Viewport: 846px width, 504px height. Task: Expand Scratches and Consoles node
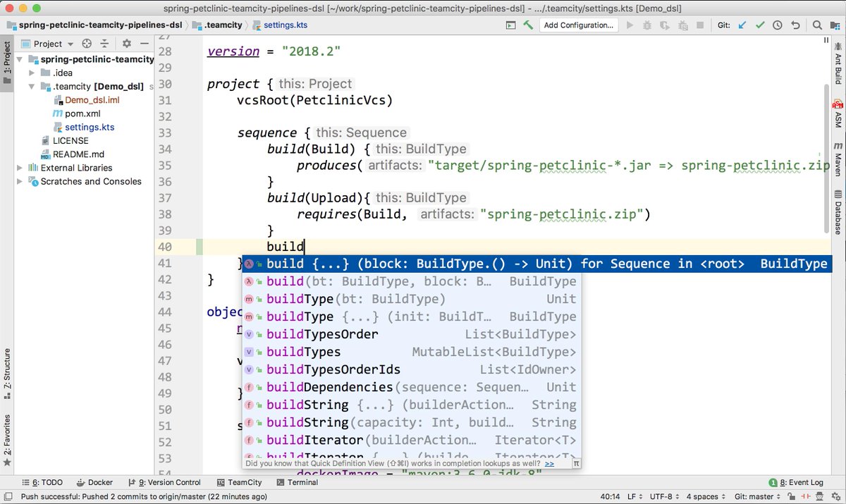(20, 181)
